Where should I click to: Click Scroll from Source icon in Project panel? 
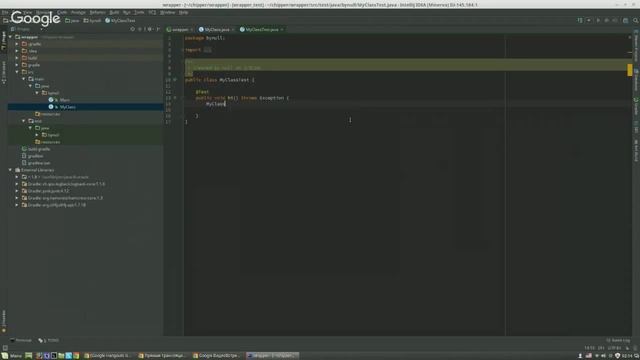[x=132, y=29]
